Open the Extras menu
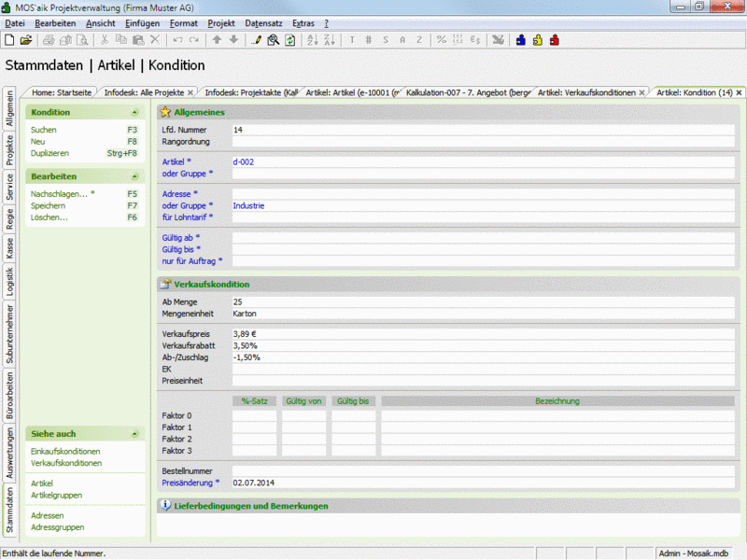This screenshot has height=560, width=747. pos(303,23)
